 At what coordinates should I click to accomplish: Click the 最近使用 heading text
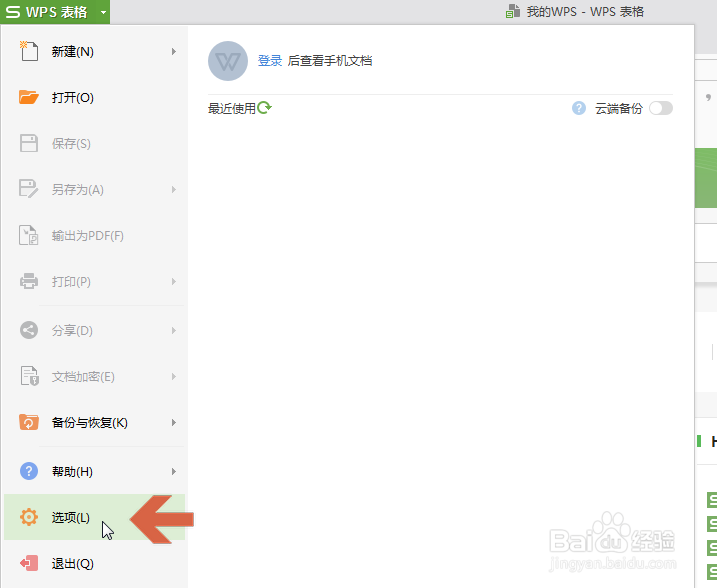232,108
